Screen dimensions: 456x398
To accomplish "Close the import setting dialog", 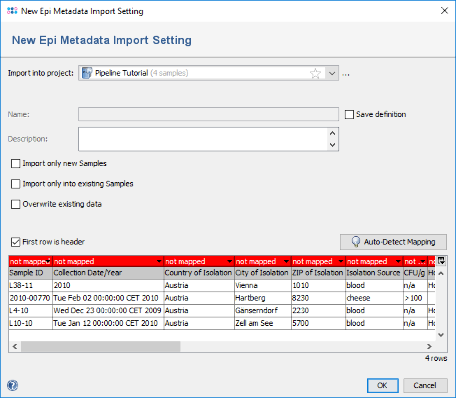I will (444, 11).
